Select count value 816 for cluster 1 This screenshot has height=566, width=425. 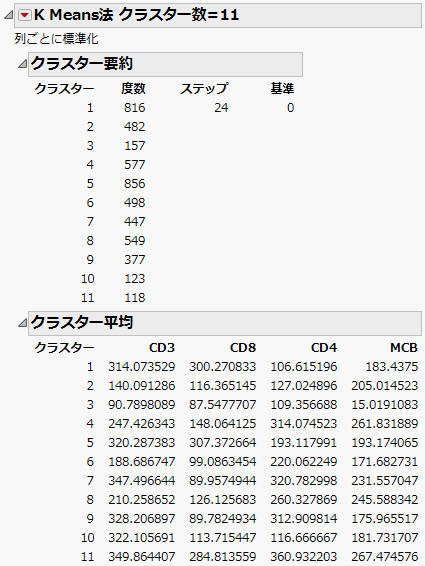(x=135, y=108)
